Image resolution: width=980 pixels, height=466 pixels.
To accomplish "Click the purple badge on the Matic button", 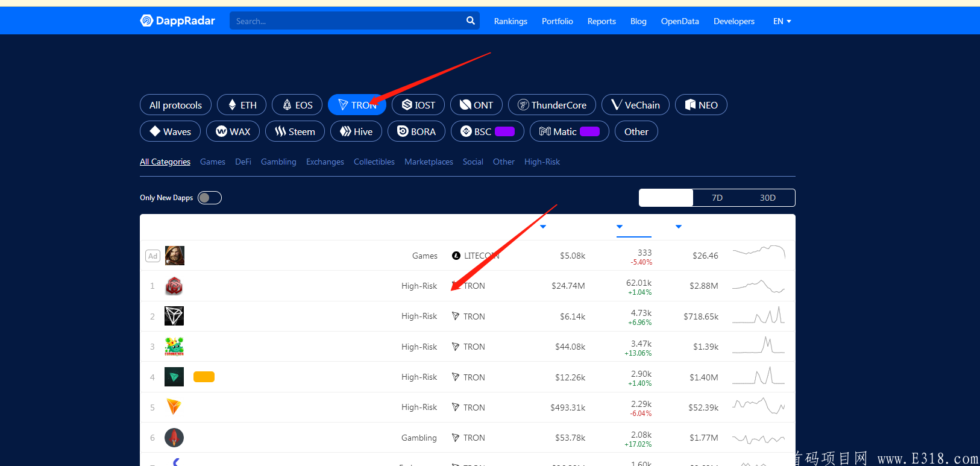I will (589, 131).
